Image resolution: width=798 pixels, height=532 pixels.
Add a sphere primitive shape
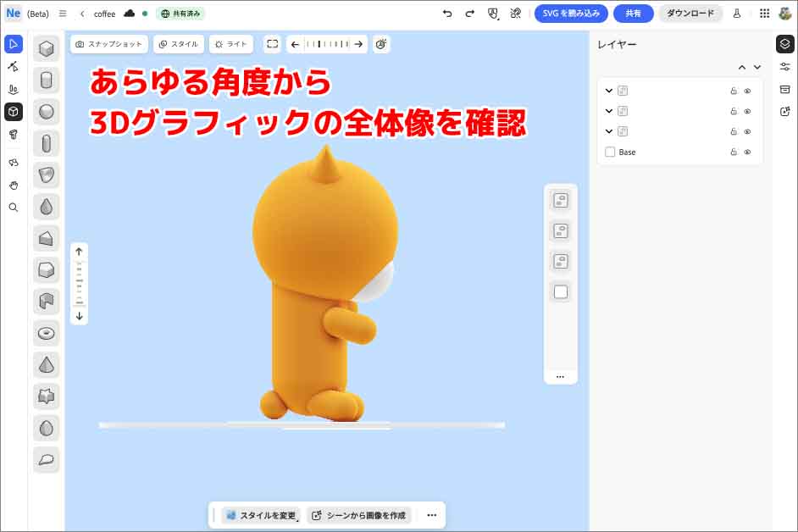(x=47, y=112)
